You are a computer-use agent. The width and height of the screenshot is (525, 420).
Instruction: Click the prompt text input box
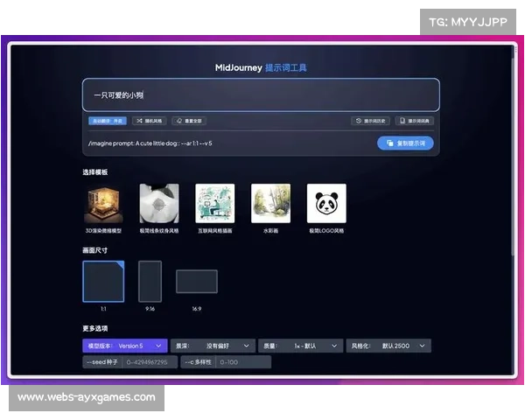(261, 95)
